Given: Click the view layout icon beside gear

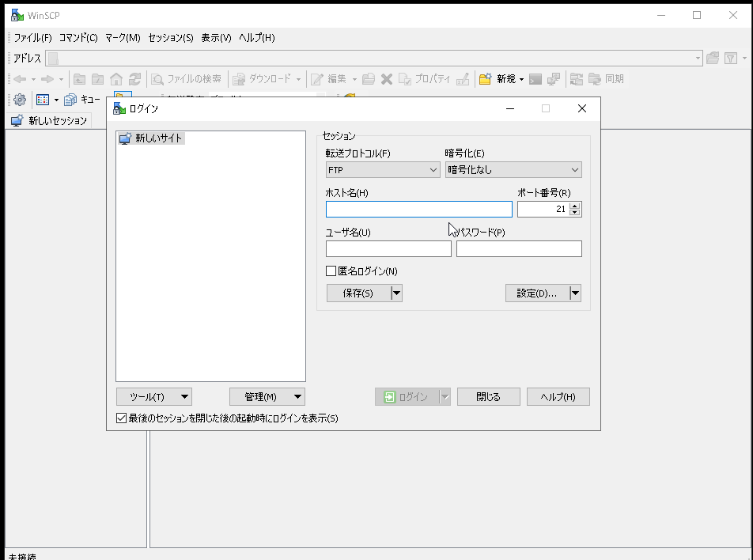Looking at the screenshot, I should (43, 100).
